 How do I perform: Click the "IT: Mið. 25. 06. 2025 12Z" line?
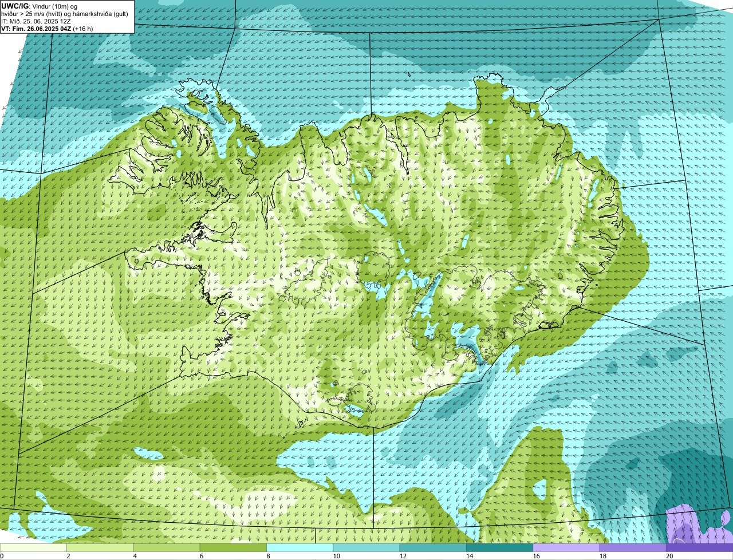[x=36, y=21]
